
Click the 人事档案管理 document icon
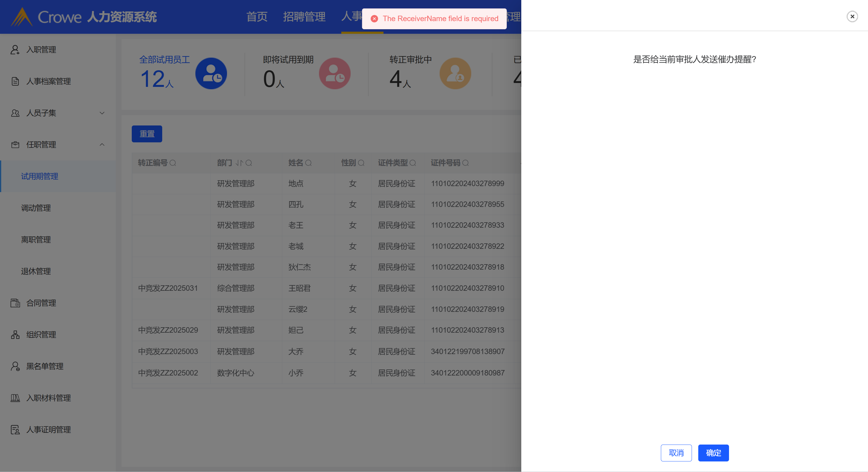pos(15,81)
